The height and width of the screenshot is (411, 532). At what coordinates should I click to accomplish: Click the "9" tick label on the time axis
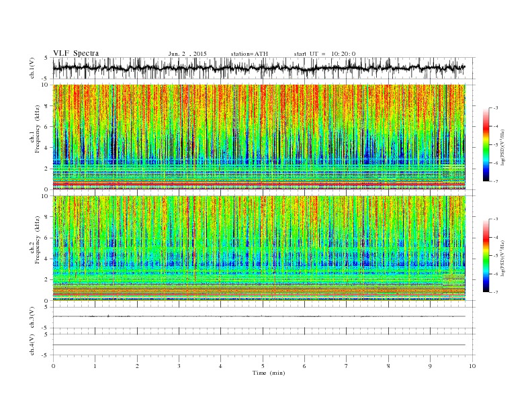pyautogui.click(x=430, y=366)
